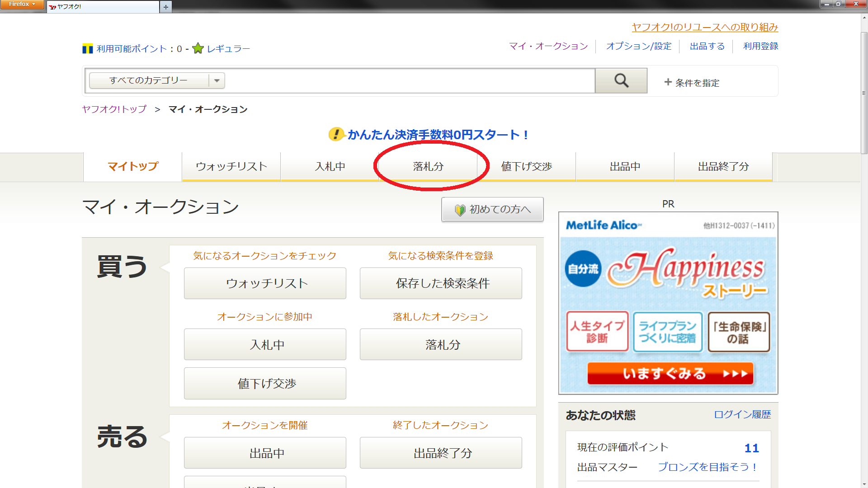The height and width of the screenshot is (488, 868).
Task: Click the 人生タイプ診断 ad button
Action: pos(597,332)
